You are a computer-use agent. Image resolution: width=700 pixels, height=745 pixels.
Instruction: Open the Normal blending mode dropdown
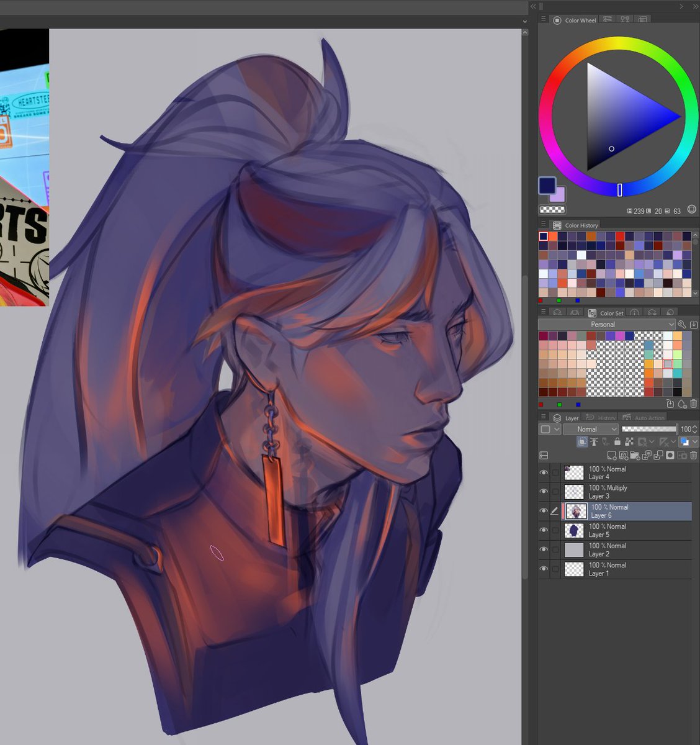click(x=591, y=429)
